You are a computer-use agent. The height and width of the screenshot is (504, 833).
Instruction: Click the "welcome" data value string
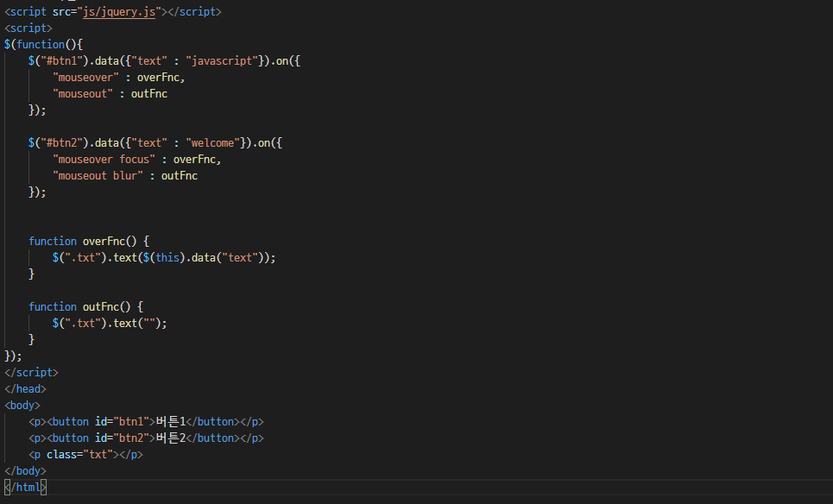click(213, 143)
